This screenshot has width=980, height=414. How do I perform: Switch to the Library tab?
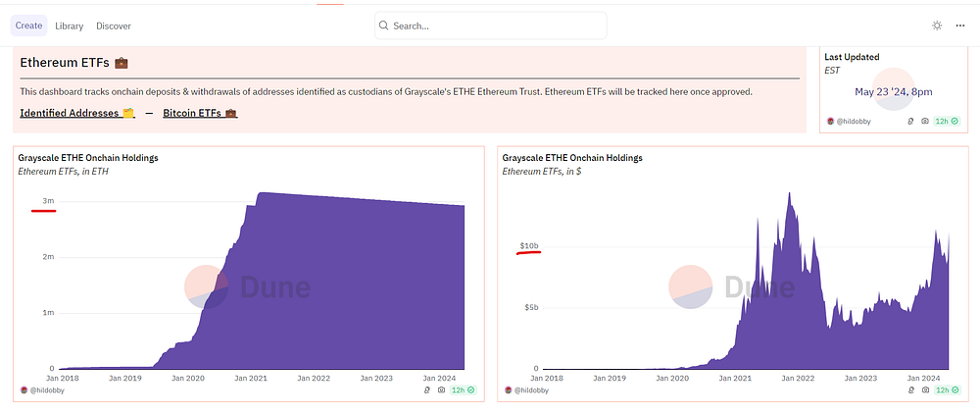click(x=69, y=26)
